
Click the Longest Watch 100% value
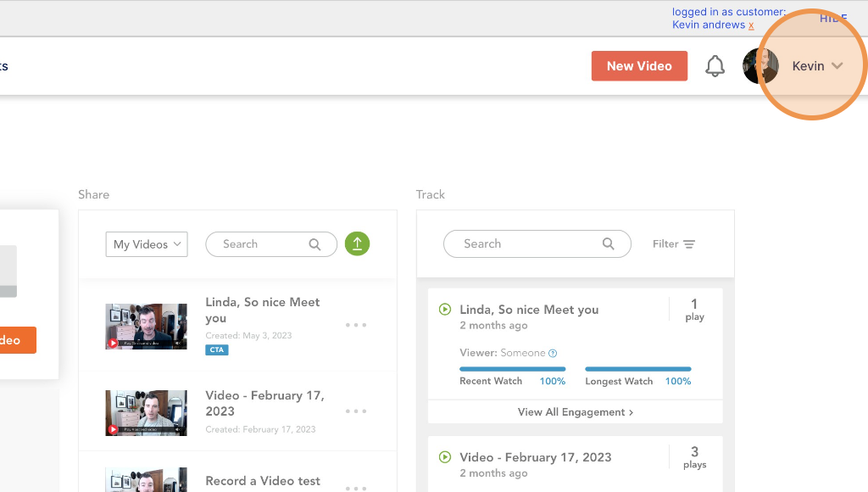tap(678, 381)
